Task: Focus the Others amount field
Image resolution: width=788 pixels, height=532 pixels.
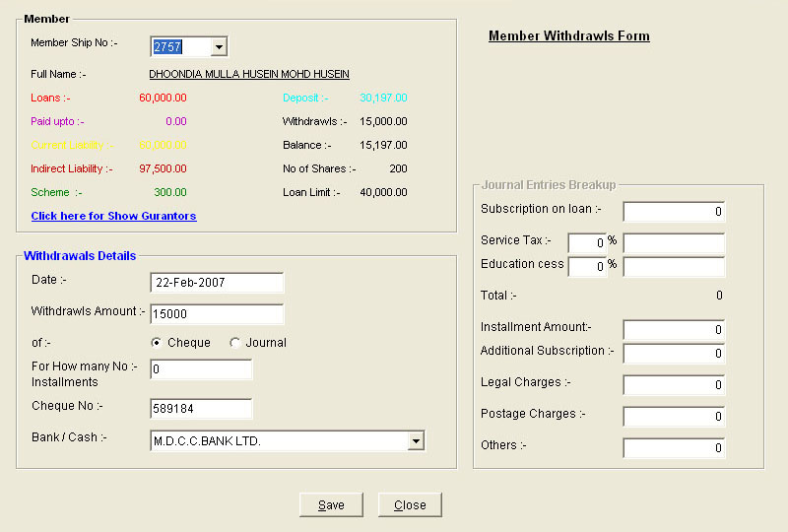Action: tap(674, 448)
